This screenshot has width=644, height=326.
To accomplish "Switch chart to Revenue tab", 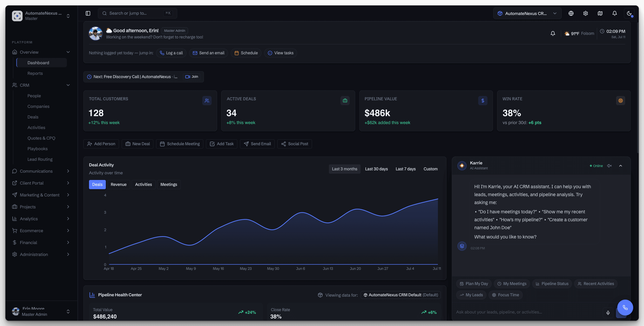I will tap(119, 184).
